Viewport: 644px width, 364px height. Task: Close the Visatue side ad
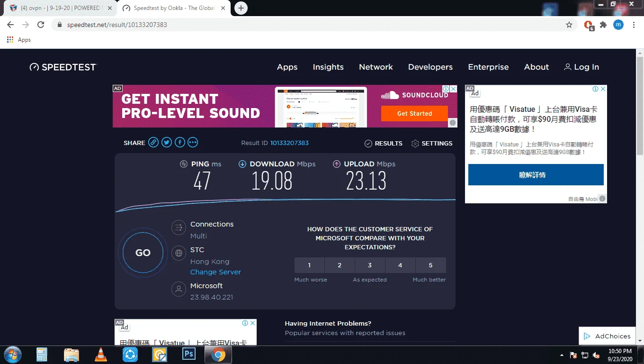tap(603, 89)
